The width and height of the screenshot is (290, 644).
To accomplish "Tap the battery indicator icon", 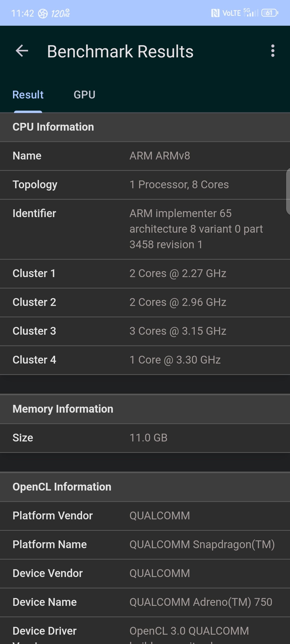I will pyautogui.click(x=270, y=13).
